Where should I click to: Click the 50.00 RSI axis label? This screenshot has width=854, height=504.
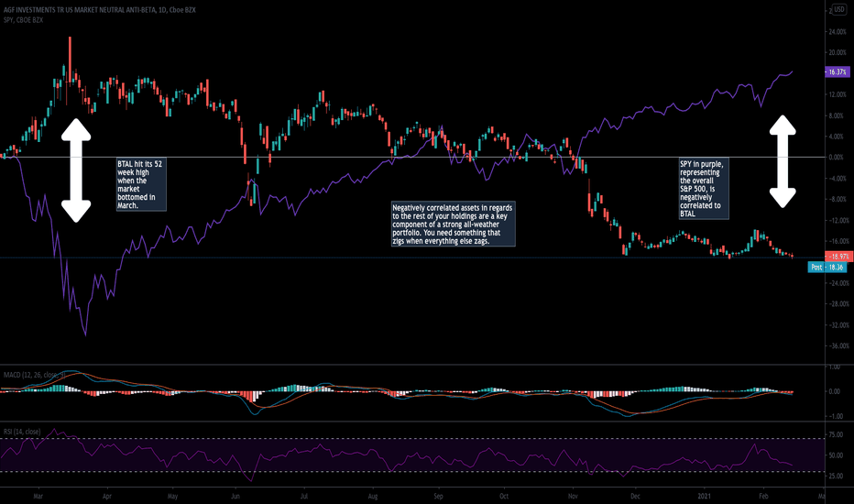(x=836, y=455)
